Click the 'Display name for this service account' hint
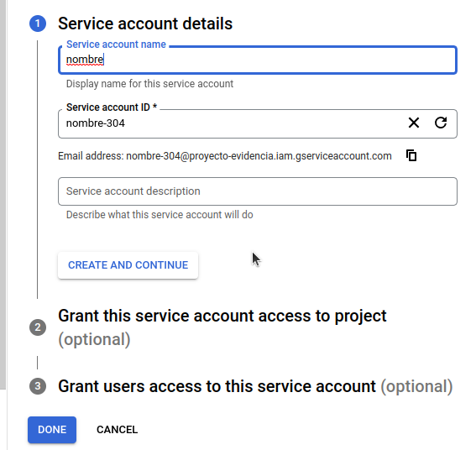Screen dimensions: 476x450 149,84
